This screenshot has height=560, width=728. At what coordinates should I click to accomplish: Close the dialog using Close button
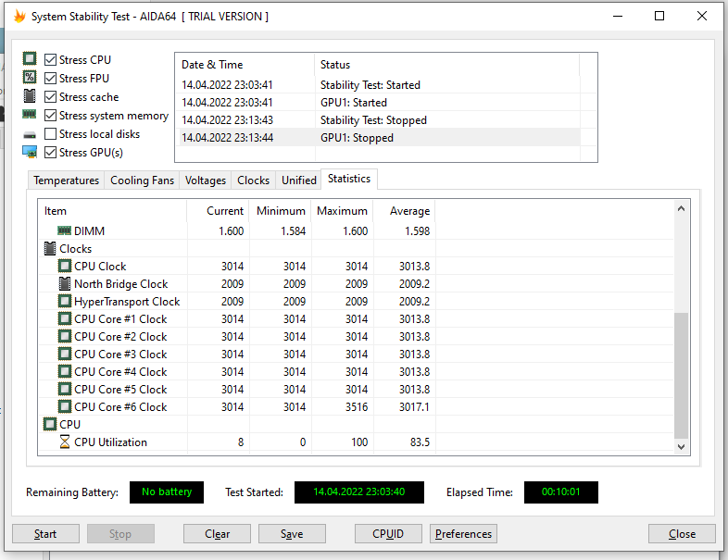(682, 534)
